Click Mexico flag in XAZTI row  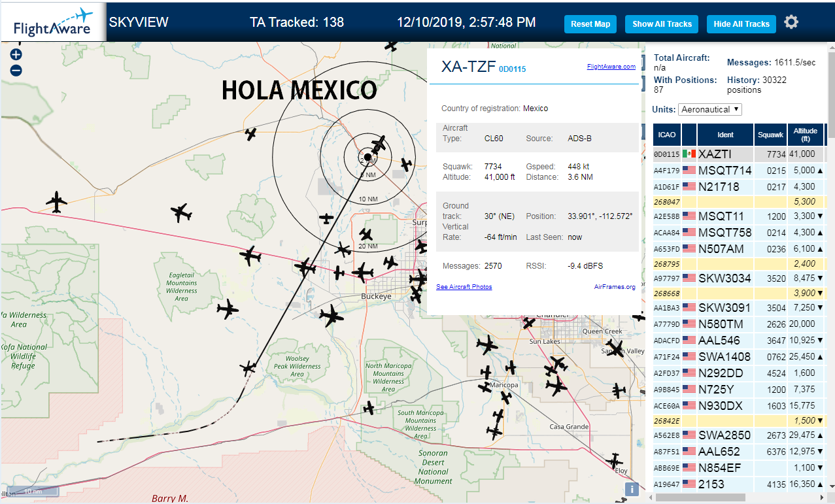(x=689, y=154)
